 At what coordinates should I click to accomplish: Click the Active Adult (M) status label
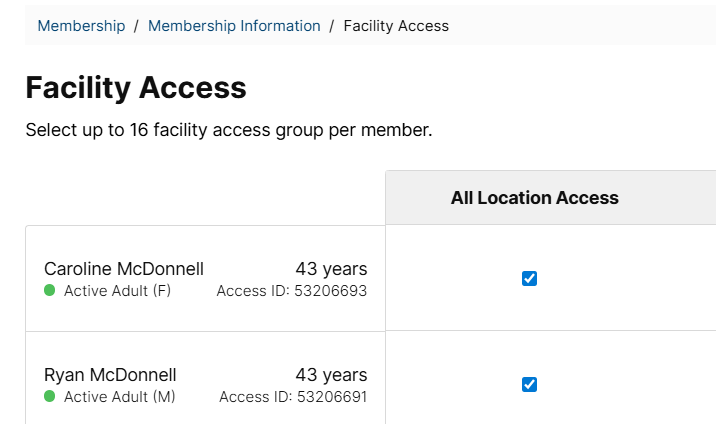120,397
